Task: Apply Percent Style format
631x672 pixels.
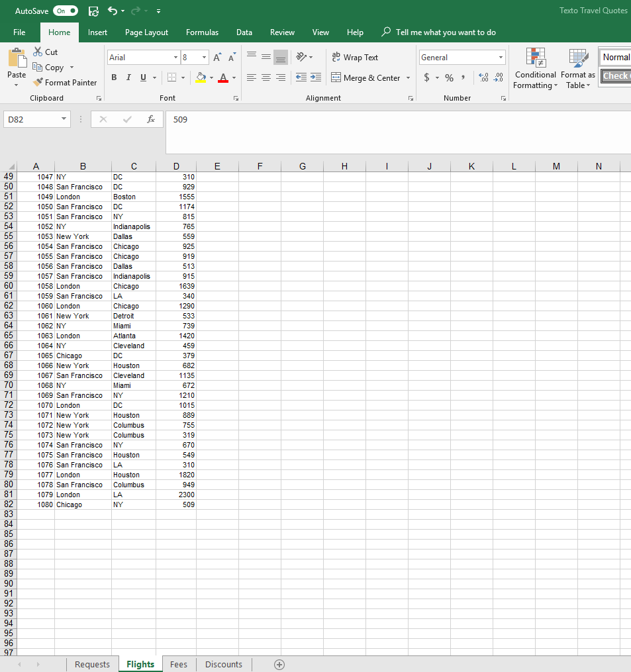Action: [x=449, y=77]
